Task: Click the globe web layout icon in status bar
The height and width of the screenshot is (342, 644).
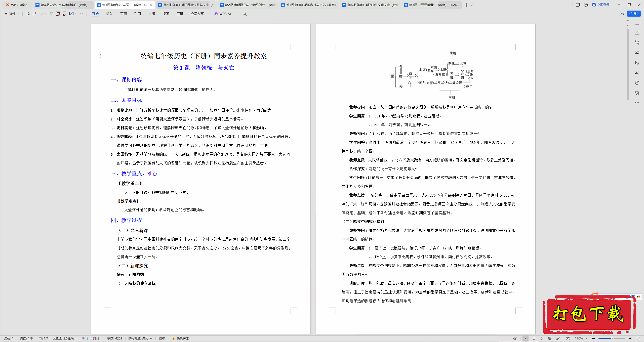Action: click(x=550, y=338)
